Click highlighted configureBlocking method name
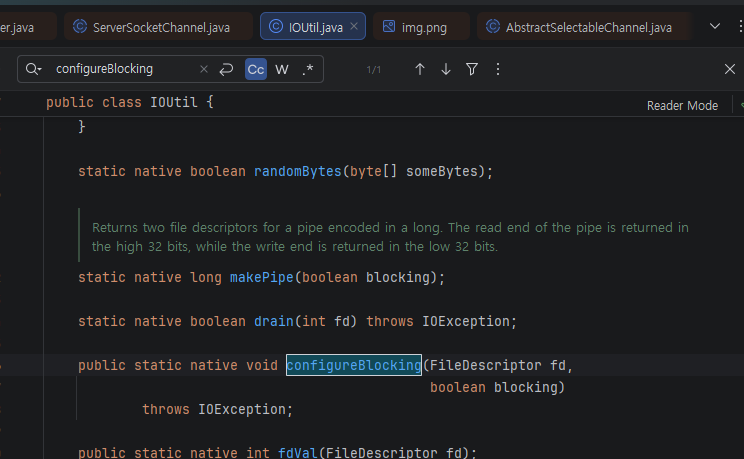 353,365
